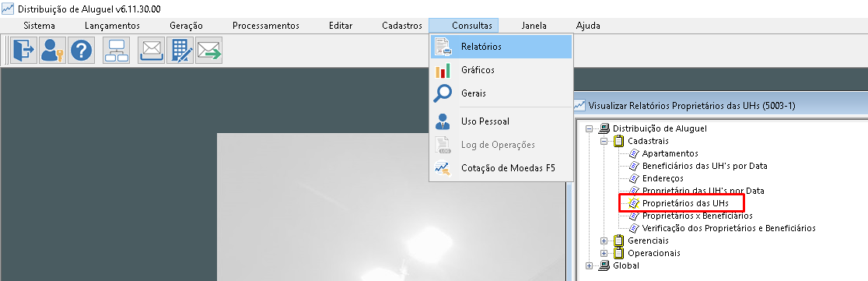Click the report icon beside Proprietários x Beneficiários
The height and width of the screenshot is (281, 868).
tap(635, 216)
